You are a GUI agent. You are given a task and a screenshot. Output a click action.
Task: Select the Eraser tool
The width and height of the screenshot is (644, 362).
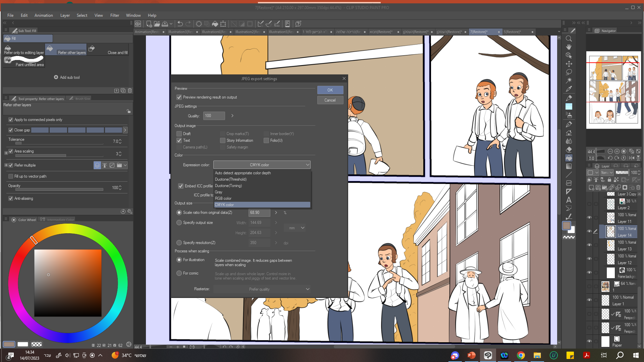tap(569, 149)
